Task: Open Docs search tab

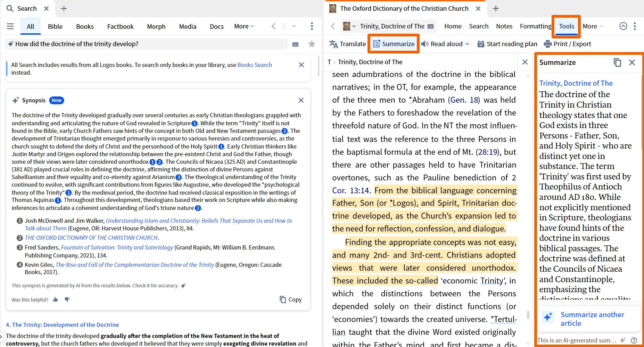Action: 217,26
